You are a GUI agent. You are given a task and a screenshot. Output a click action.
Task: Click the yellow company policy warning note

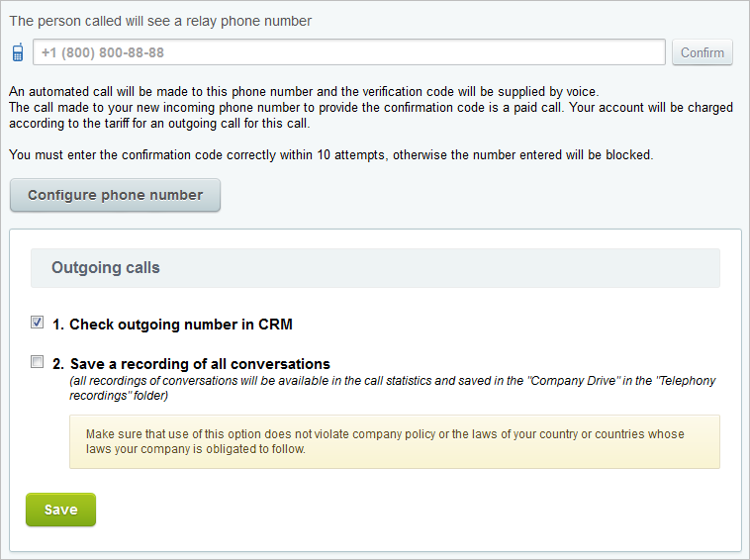tap(394, 441)
